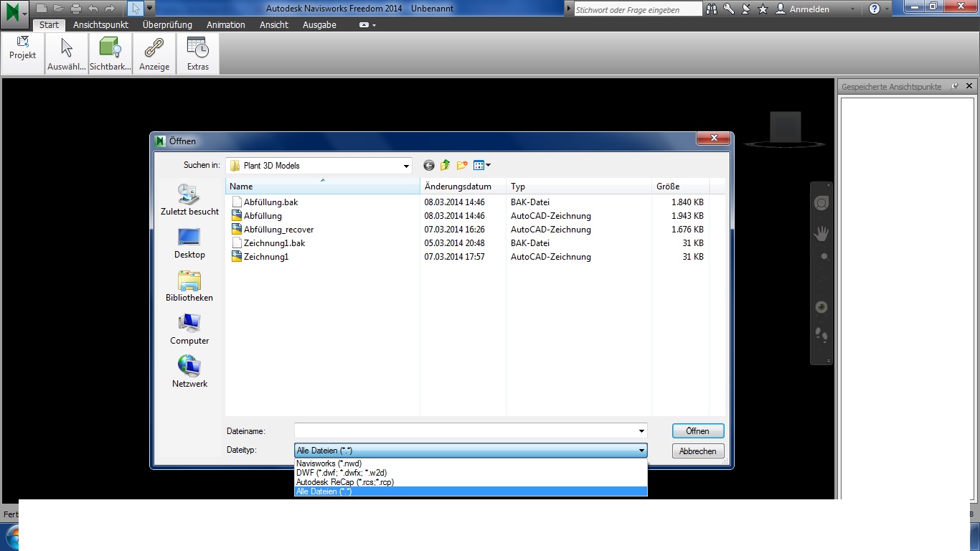The image size is (980, 551).
Task: Pin the Gespeicherte Ansichtspunkte panel
Action: [x=955, y=86]
